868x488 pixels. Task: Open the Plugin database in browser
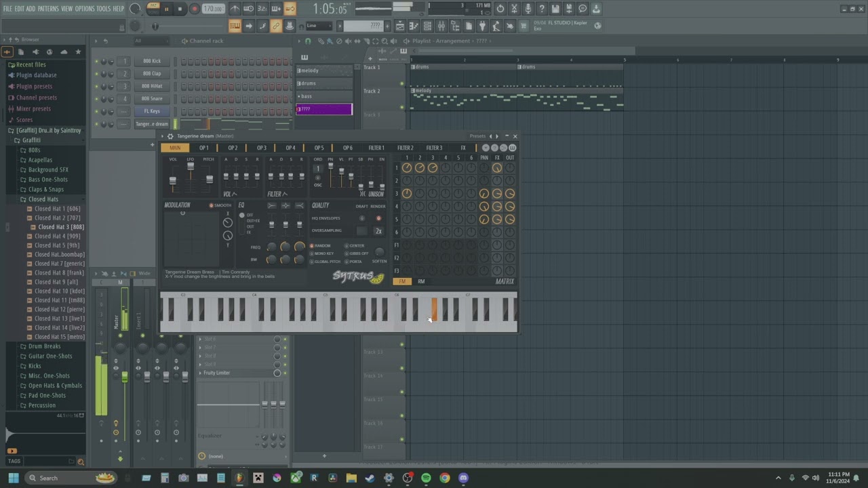click(x=36, y=75)
